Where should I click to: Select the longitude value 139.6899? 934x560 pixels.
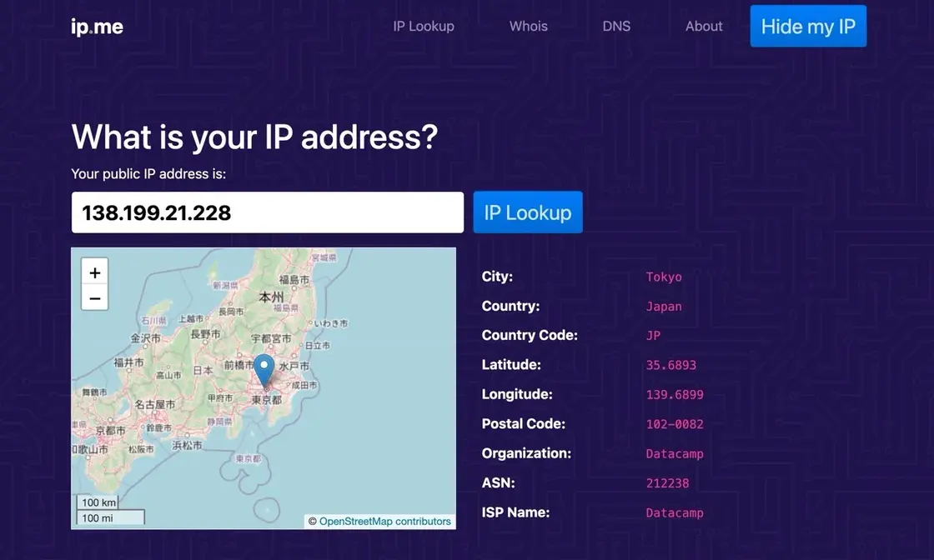point(675,394)
